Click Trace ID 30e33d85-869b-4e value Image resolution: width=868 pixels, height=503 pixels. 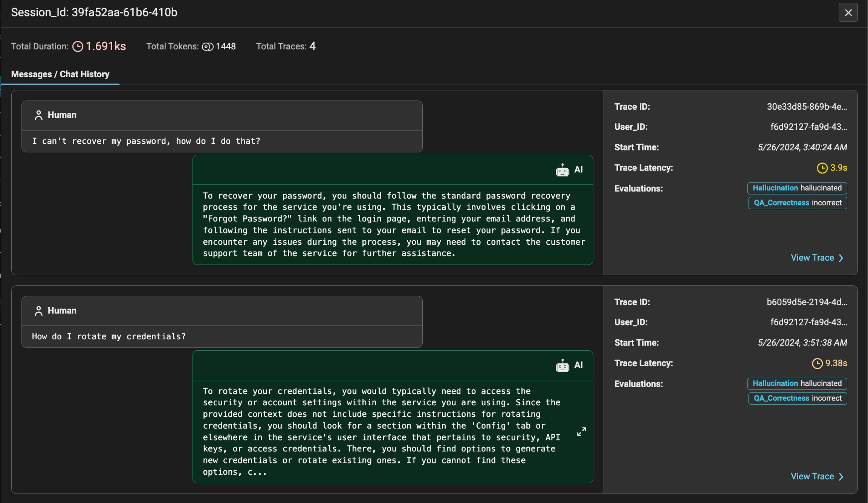pos(807,107)
